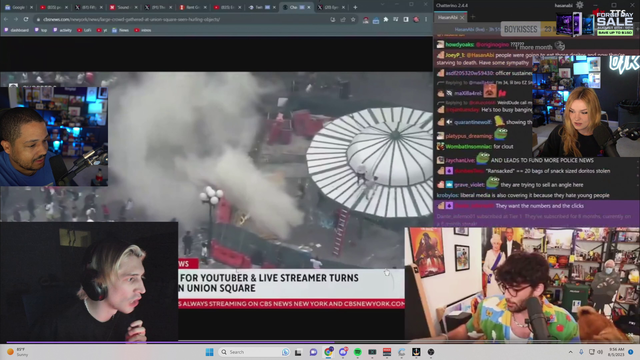Open the dashboard bookmark

pos(16,30)
